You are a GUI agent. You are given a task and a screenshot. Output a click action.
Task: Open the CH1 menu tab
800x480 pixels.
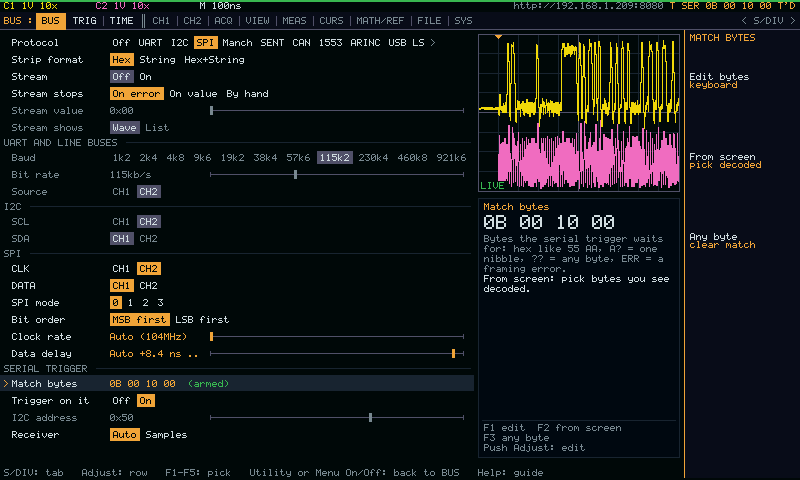(x=161, y=21)
